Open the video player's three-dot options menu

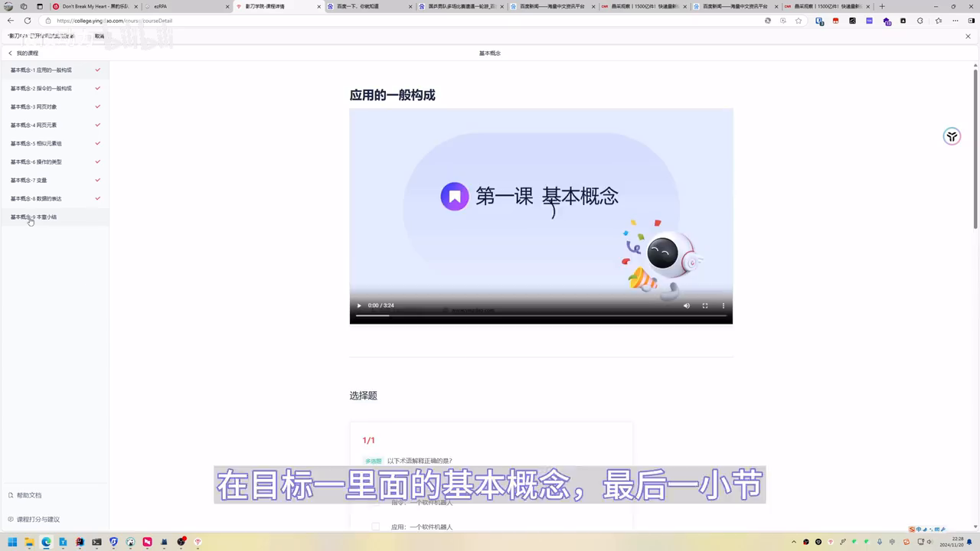(x=724, y=305)
